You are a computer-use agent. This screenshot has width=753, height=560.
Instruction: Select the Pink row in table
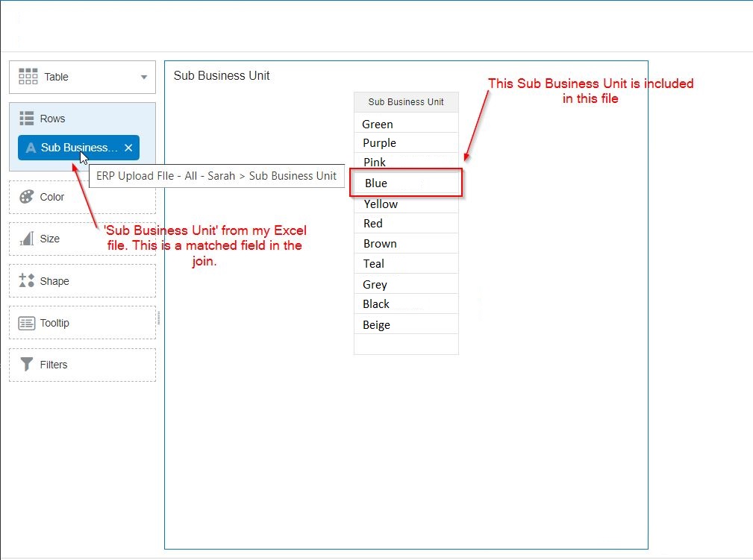[406, 162]
